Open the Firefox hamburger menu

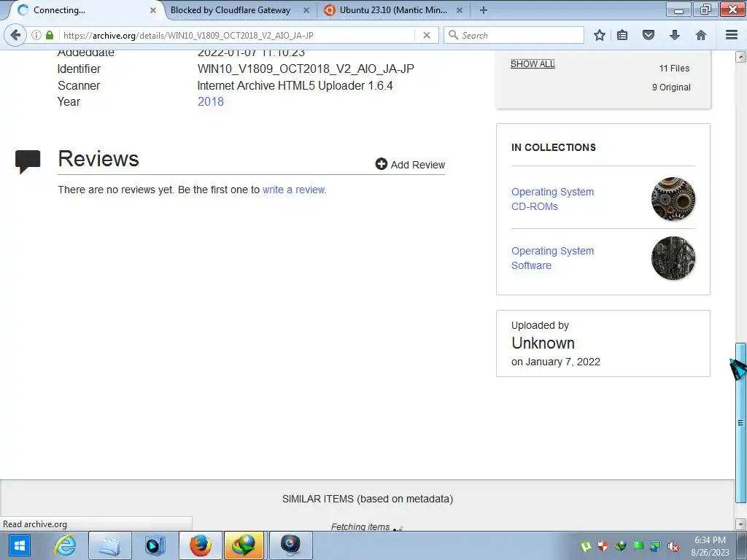(732, 35)
